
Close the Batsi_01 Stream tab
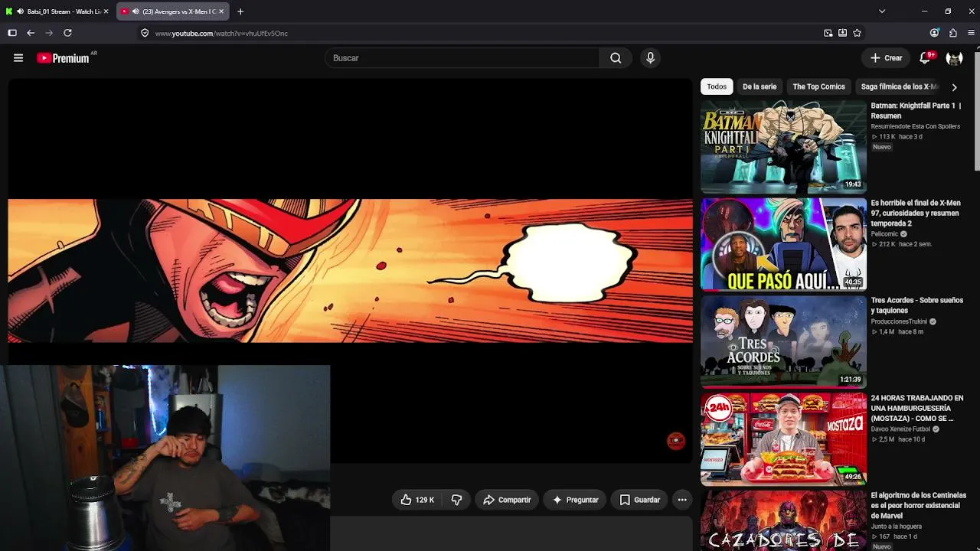pos(106,11)
